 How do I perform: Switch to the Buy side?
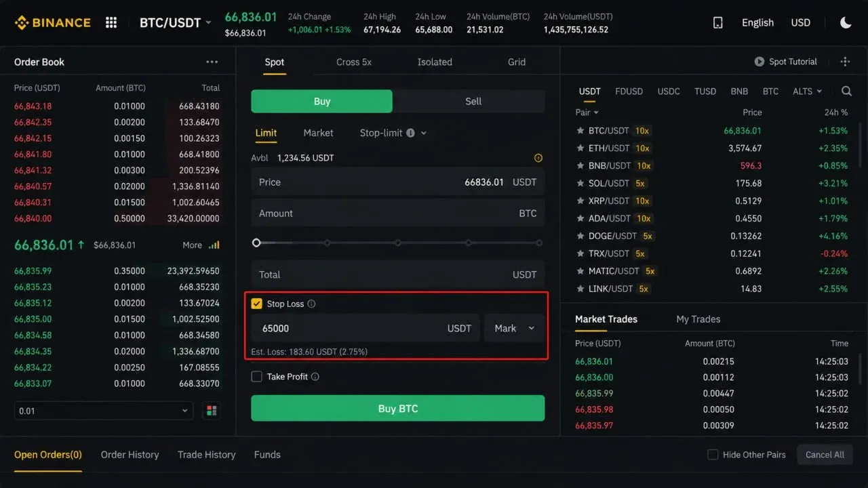click(321, 101)
